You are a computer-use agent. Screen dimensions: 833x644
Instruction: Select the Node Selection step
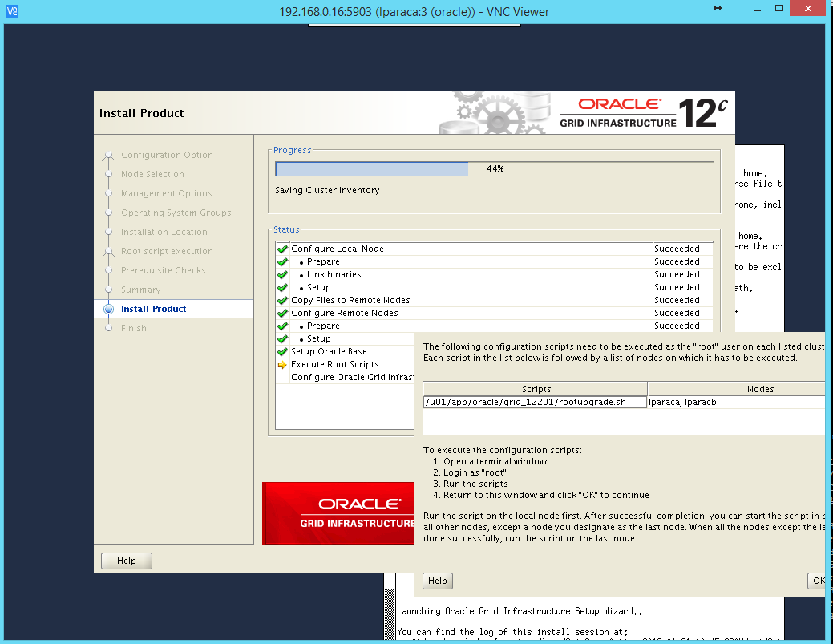152,174
